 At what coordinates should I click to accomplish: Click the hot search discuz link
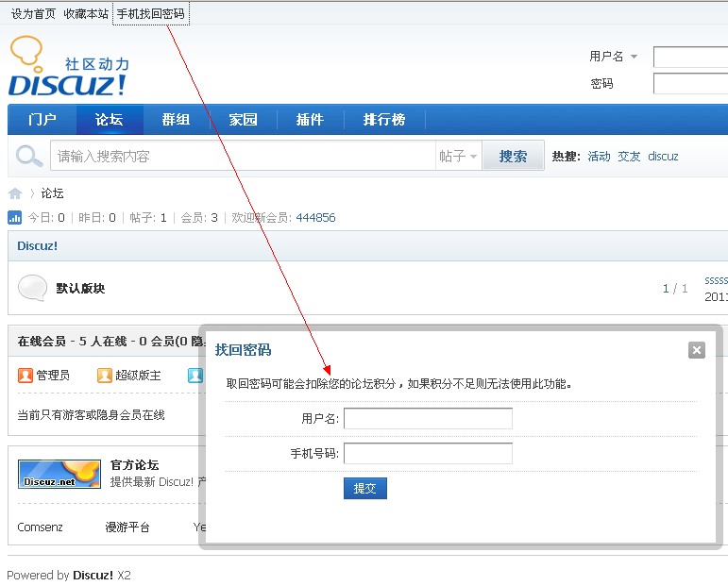coord(663,157)
